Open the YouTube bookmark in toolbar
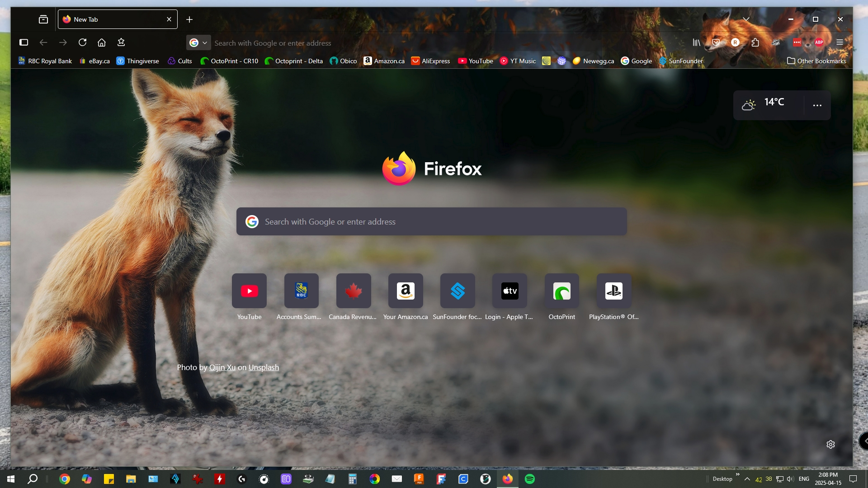The height and width of the screenshot is (488, 868). coord(476,61)
